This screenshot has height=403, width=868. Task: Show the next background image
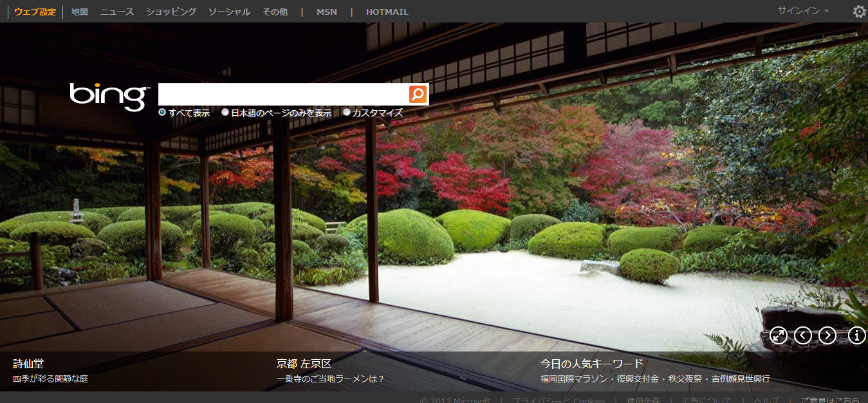827,335
